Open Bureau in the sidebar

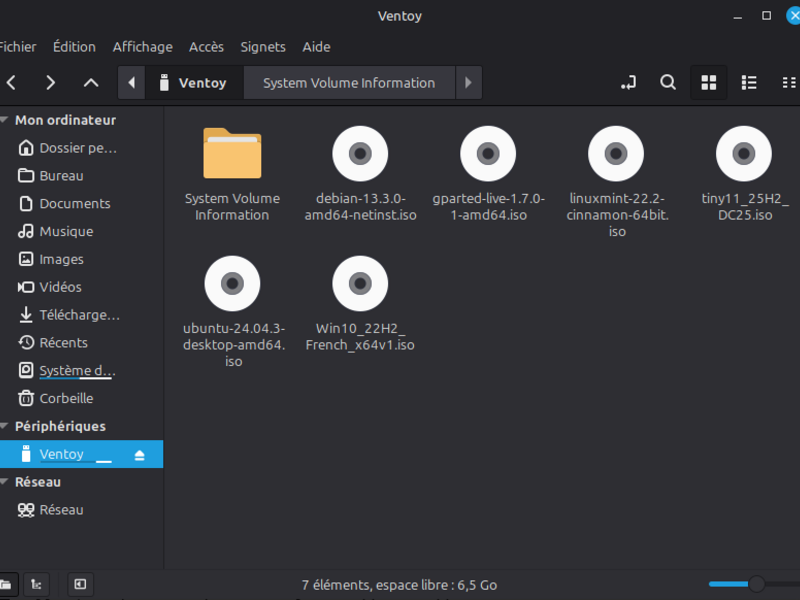coord(82,176)
